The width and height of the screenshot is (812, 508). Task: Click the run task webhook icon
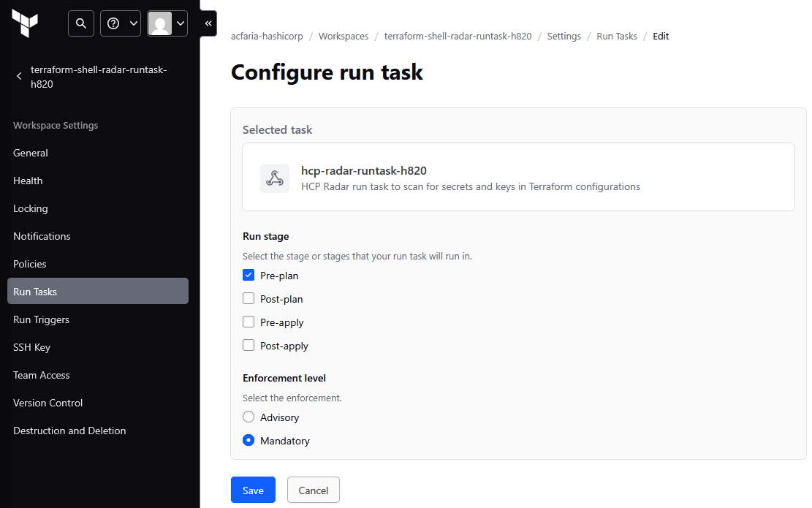point(275,178)
